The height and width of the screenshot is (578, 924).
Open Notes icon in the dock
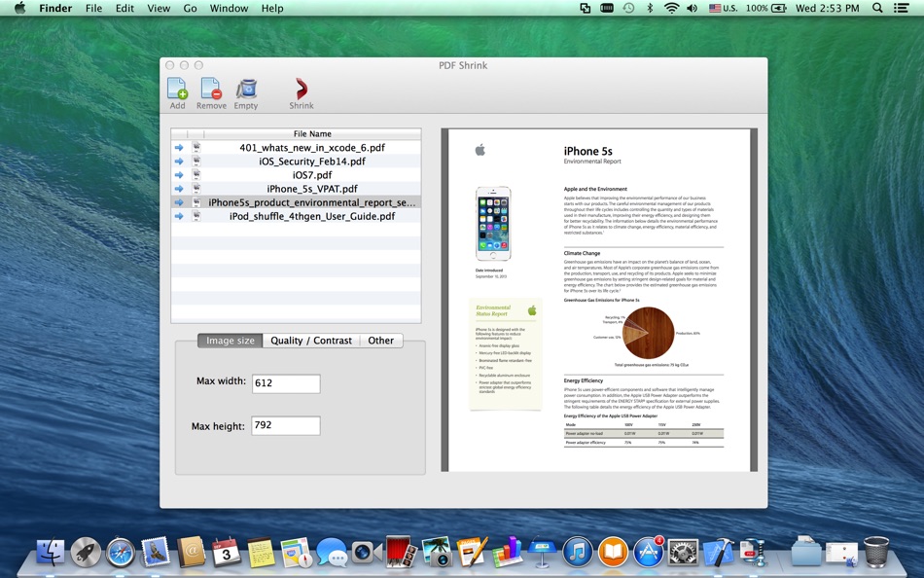(261, 553)
